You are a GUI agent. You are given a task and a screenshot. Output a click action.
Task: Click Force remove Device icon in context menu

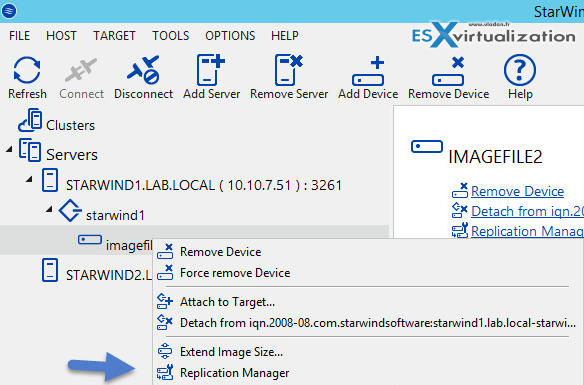(165, 272)
